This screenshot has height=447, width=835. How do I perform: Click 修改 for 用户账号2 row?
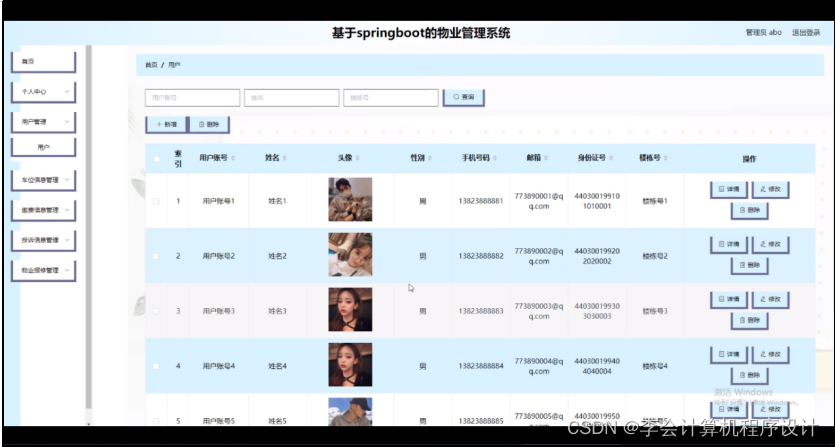(x=770, y=245)
